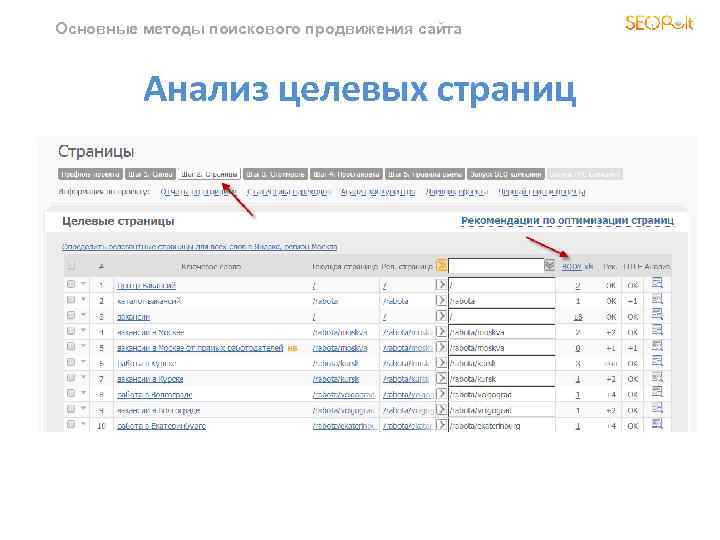Click the copy-arrow icon in row 3
The height and width of the screenshot is (540, 720).
point(441,316)
